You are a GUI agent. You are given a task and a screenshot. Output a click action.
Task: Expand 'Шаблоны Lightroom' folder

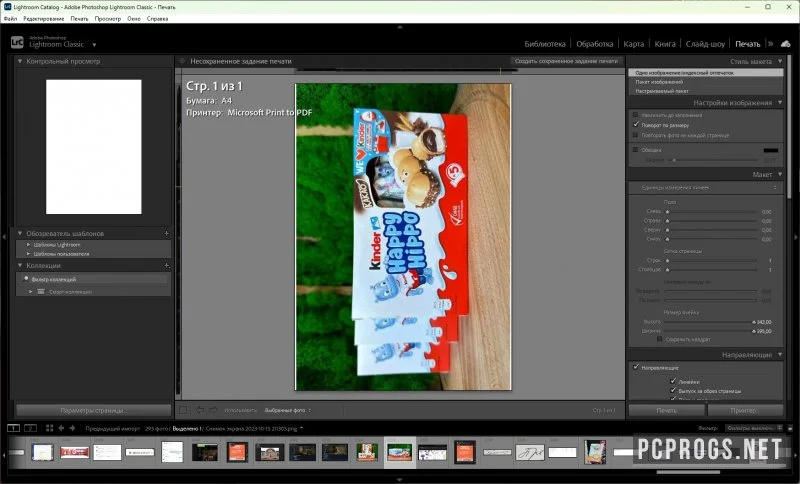29,244
